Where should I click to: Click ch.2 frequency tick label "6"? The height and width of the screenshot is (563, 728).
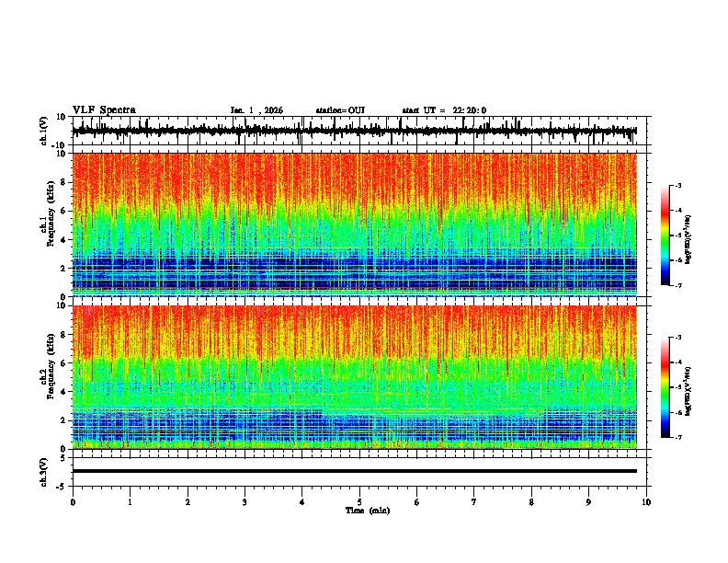point(64,363)
